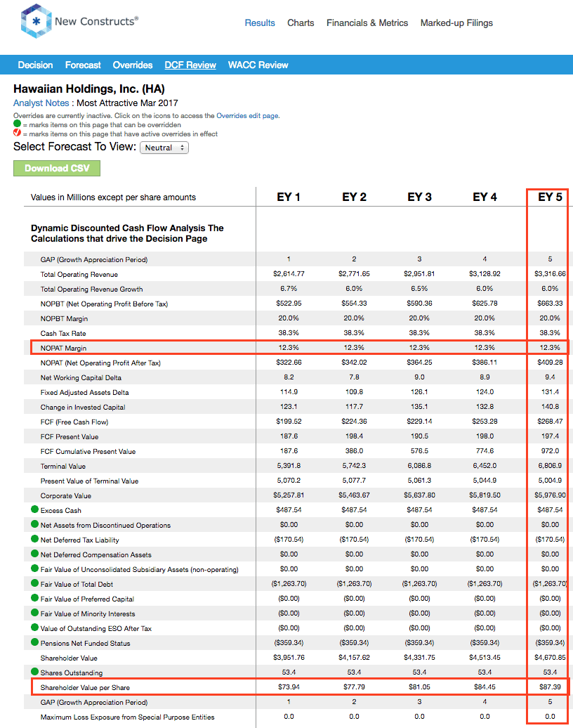
Task: Click the $268.47 free cash flow value
Action: 550,421
